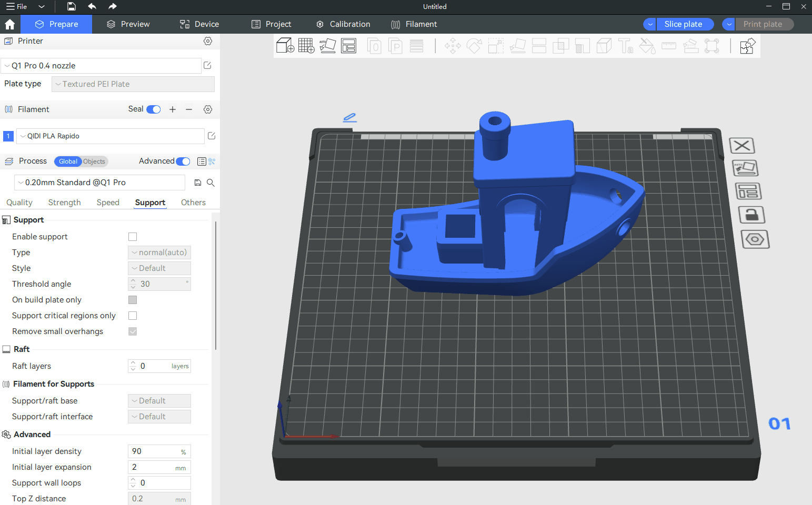Switch to the Strength tab
This screenshot has height=505, width=812.
pyautogui.click(x=64, y=203)
